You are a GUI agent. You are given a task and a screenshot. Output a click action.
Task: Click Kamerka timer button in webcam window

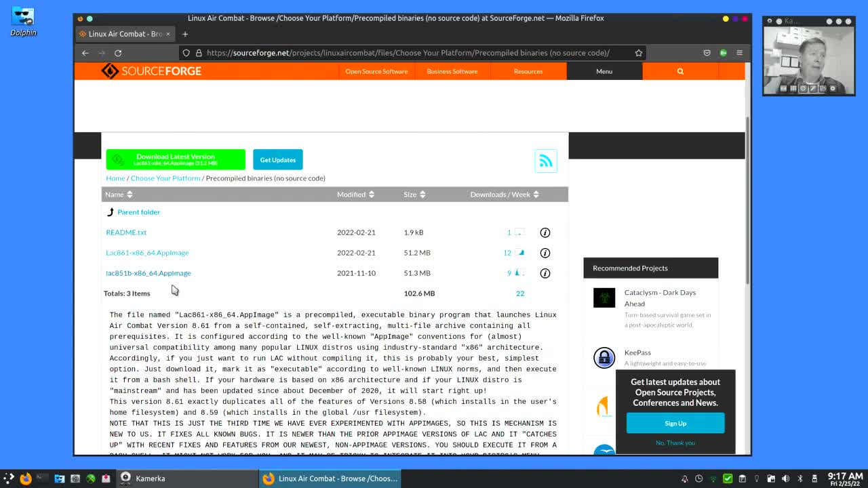803,88
